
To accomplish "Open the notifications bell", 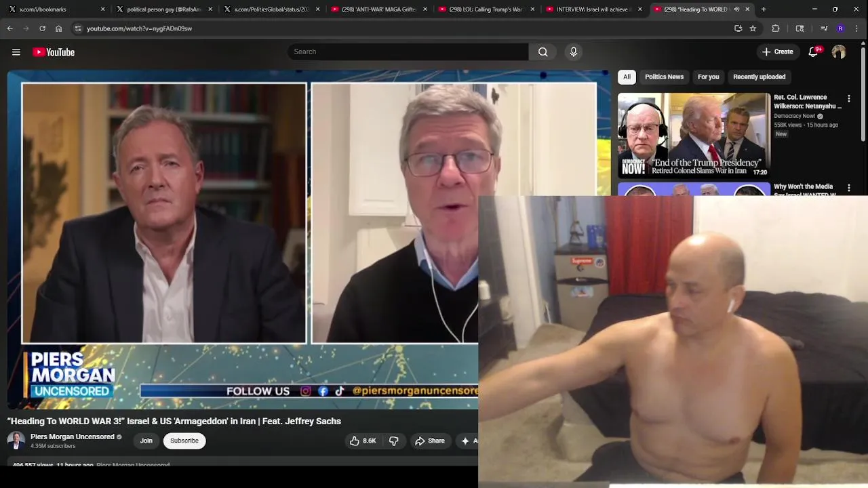I will (x=813, y=52).
